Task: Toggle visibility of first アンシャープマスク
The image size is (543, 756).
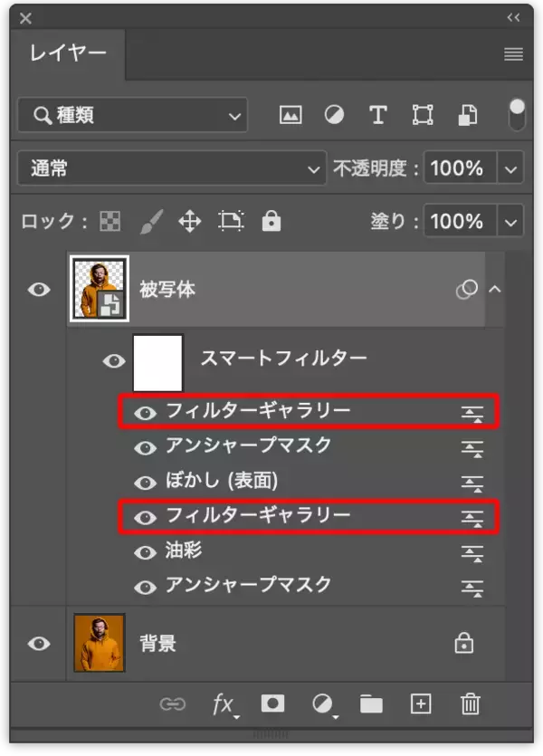Action: coord(145,448)
